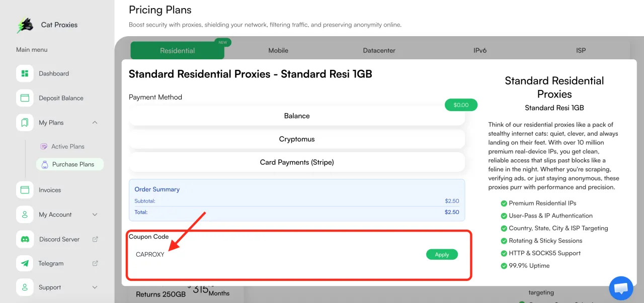644x303 pixels.
Task: Switch to the Datacenter tab
Action: coord(379,50)
